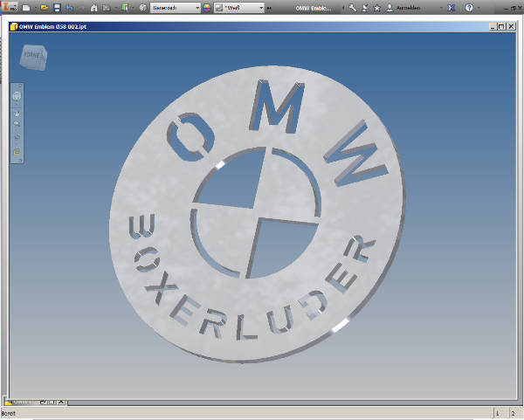Open the SteeringWheel in navigation bar

[17, 96]
